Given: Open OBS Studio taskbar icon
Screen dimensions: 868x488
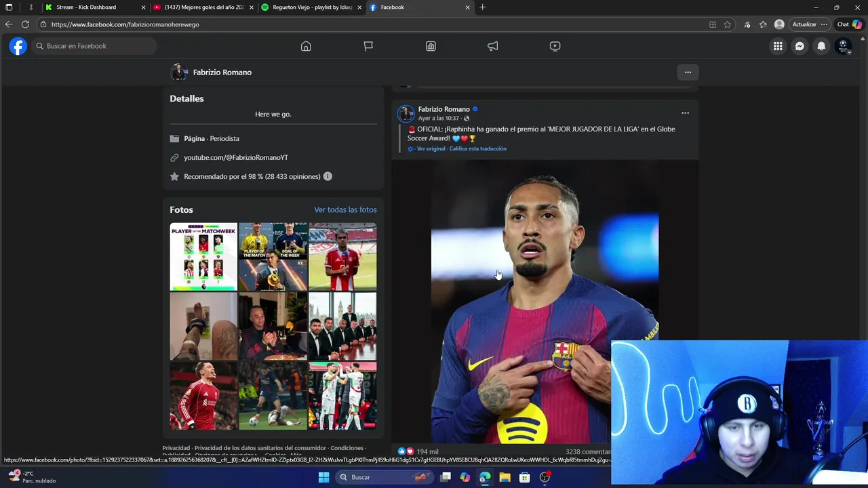Looking at the screenshot, I should pos(545,477).
